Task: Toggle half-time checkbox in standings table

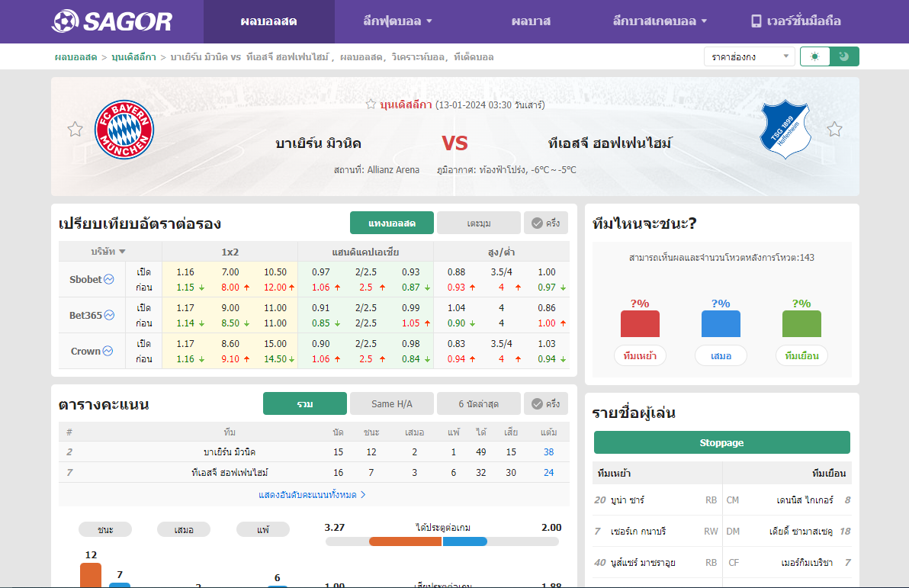Action: tap(545, 404)
